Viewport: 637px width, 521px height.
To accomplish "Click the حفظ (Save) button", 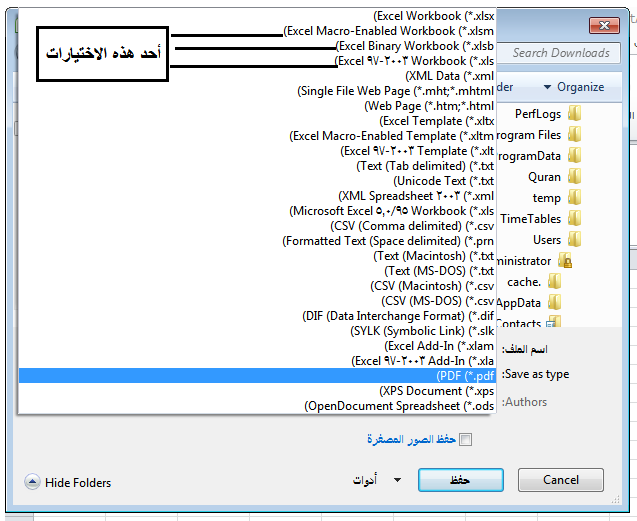I will click(x=461, y=480).
